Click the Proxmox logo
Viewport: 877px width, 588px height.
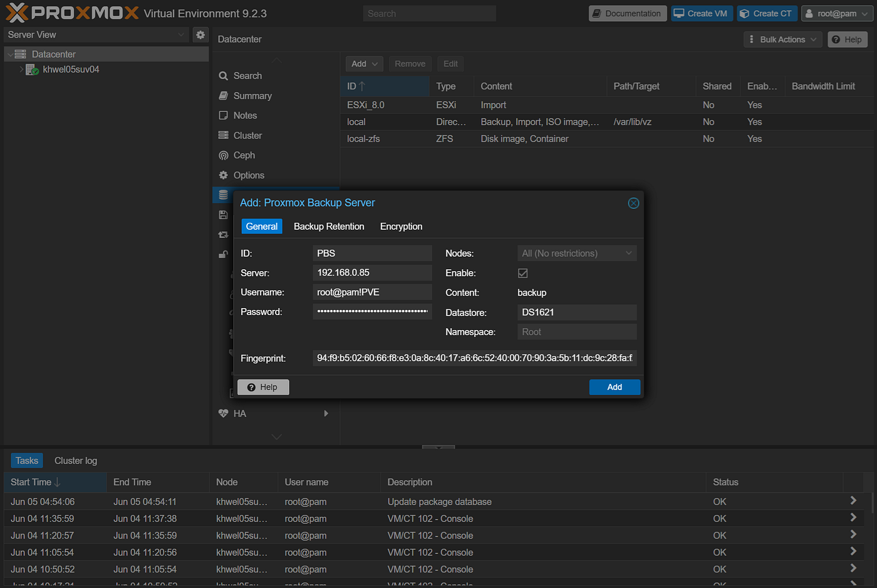pyautogui.click(x=72, y=13)
